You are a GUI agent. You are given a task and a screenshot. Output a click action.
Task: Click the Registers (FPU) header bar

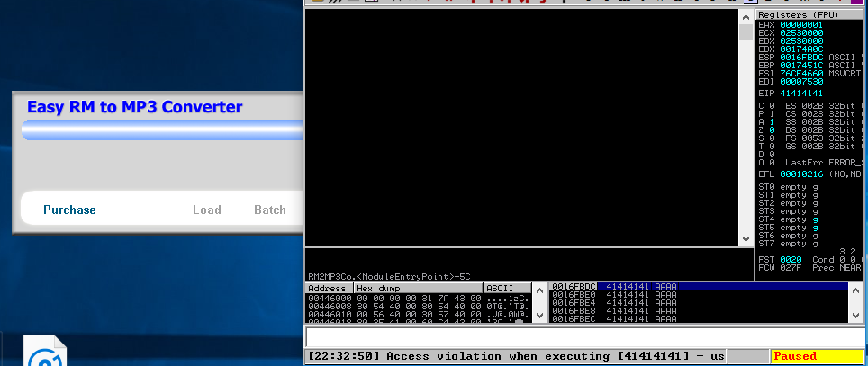[811, 15]
